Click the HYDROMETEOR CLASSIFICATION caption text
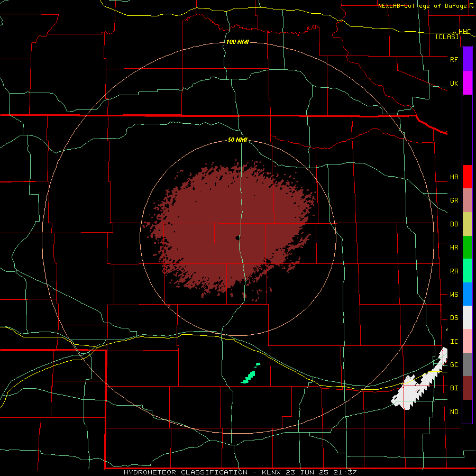Viewport: 476px width, 476px height. tap(186, 472)
